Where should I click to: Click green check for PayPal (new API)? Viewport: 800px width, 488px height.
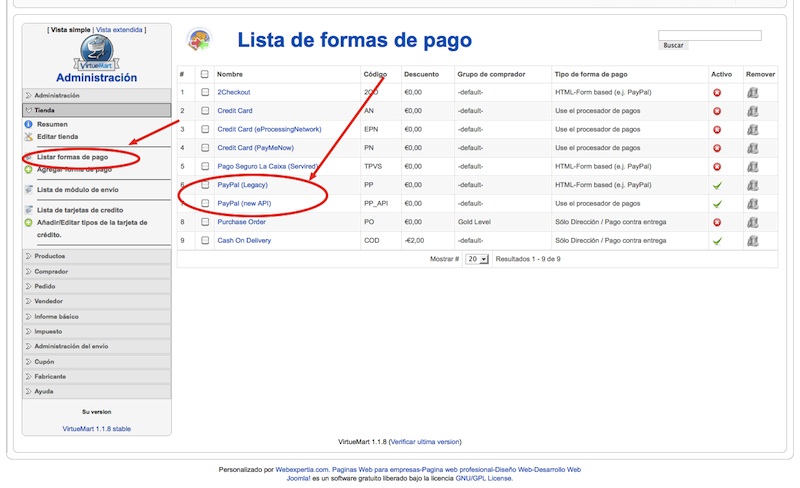click(x=717, y=204)
